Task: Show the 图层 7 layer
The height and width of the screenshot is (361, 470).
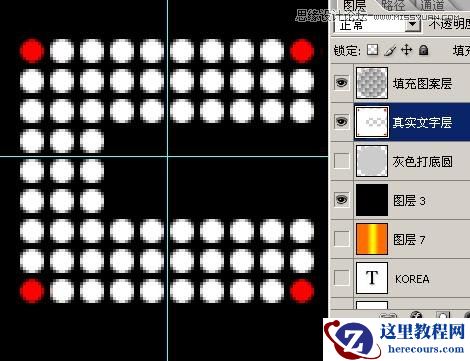Action: pos(342,239)
